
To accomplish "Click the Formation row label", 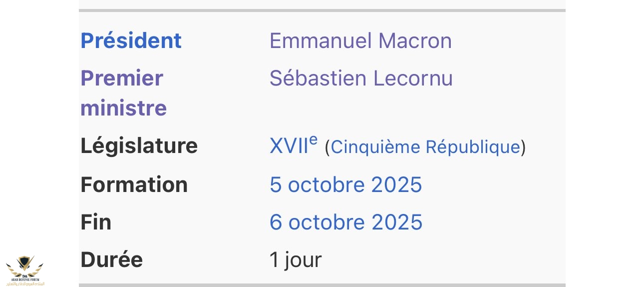I will 134,184.
